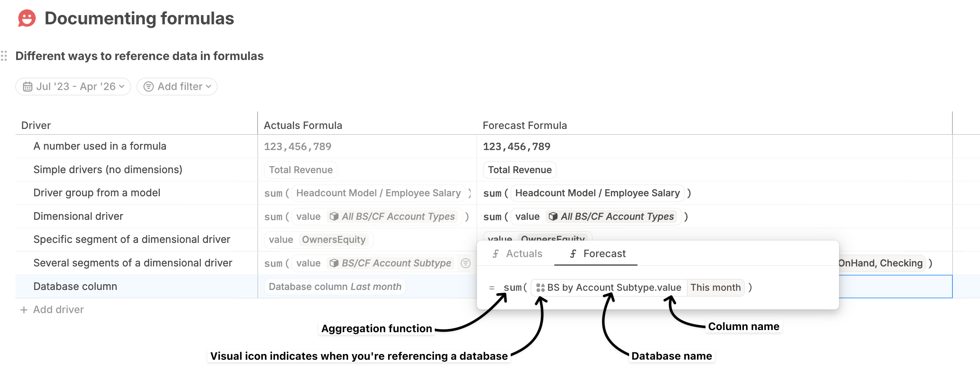
Task: Select the This month time token
Action: 715,288
